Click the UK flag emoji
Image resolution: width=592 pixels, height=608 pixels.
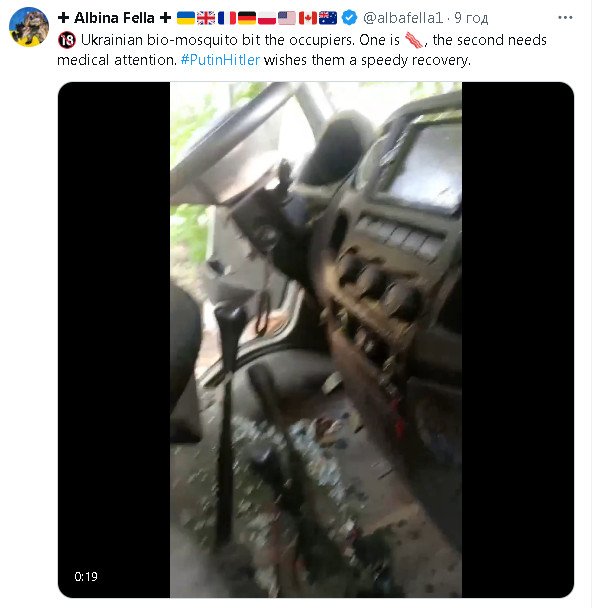(x=206, y=18)
